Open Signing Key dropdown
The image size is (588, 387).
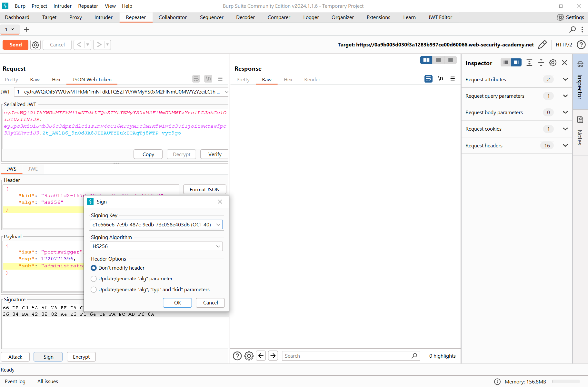pyautogui.click(x=156, y=224)
